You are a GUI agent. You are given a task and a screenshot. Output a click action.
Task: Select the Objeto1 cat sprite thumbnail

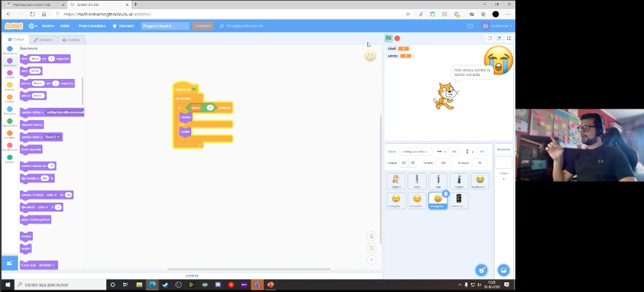(396, 181)
